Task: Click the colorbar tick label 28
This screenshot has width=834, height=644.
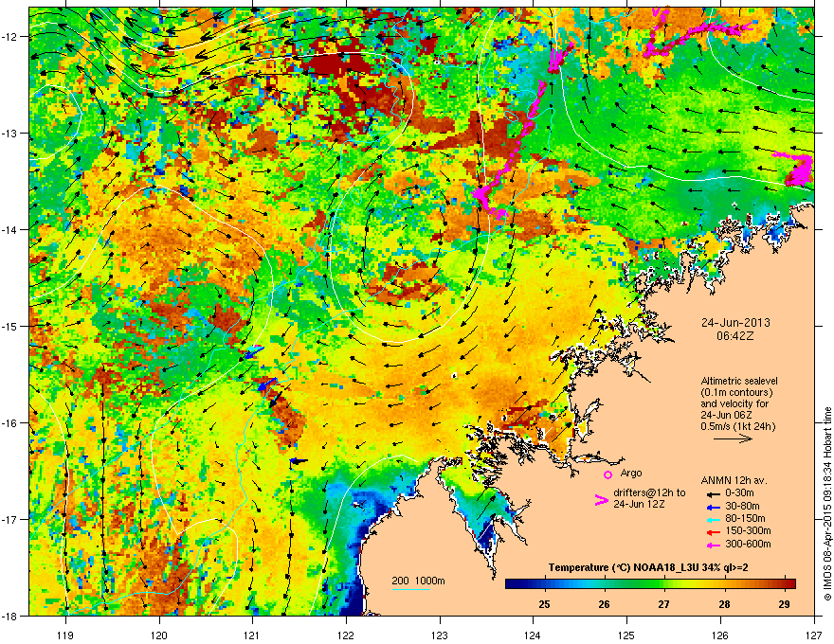Action: point(724,604)
